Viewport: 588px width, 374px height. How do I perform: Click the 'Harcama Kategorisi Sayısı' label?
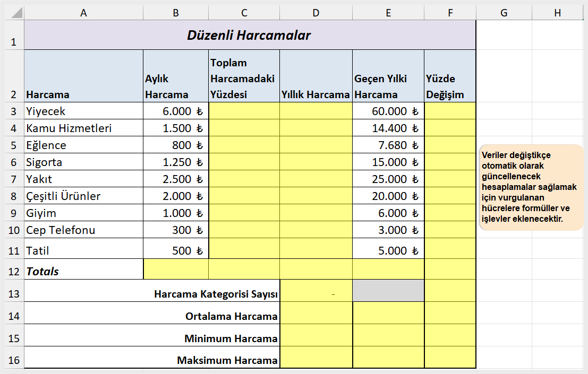[x=216, y=294]
